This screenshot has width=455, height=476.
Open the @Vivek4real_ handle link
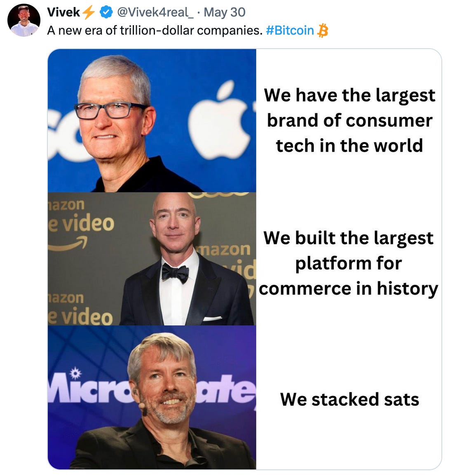coord(155,12)
